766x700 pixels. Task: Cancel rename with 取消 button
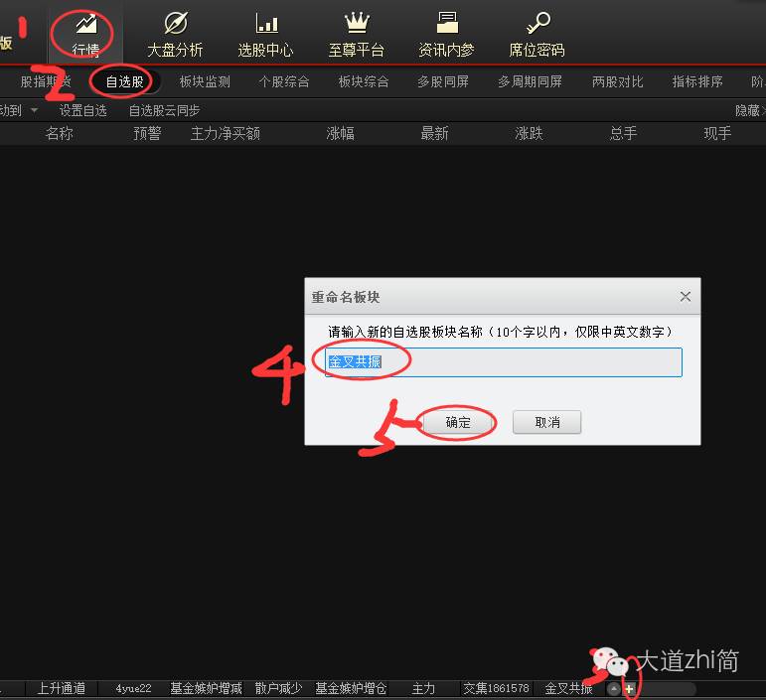click(x=547, y=422)
